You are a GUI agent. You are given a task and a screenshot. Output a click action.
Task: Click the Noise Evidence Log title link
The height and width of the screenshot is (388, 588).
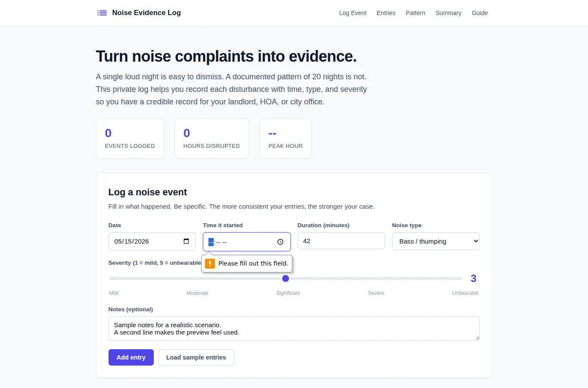(x=146, y=13)
